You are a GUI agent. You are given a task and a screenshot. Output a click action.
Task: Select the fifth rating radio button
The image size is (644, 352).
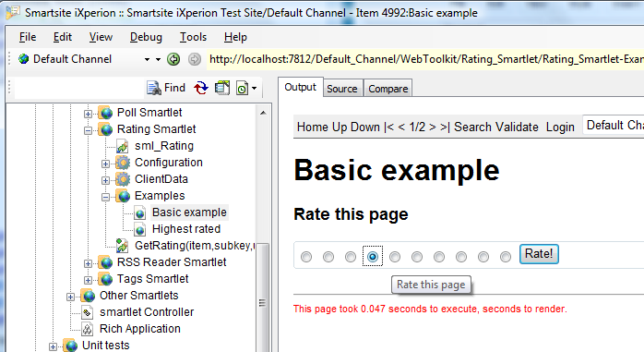pyautogui.click(x=395, y=257)
